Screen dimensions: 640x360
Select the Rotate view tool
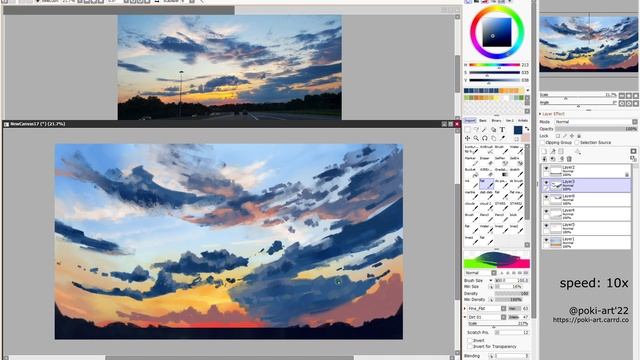click(484, 138)
